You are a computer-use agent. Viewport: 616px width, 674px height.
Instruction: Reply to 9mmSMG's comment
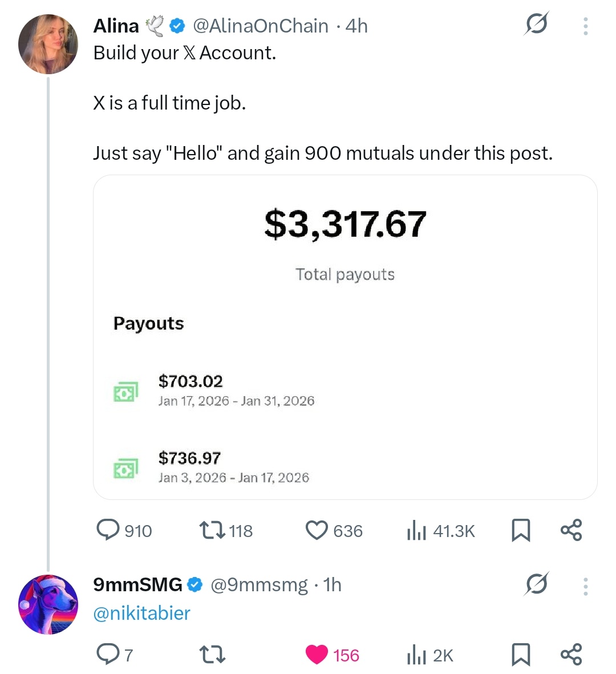pyautogui.click(x=108, y=654)
